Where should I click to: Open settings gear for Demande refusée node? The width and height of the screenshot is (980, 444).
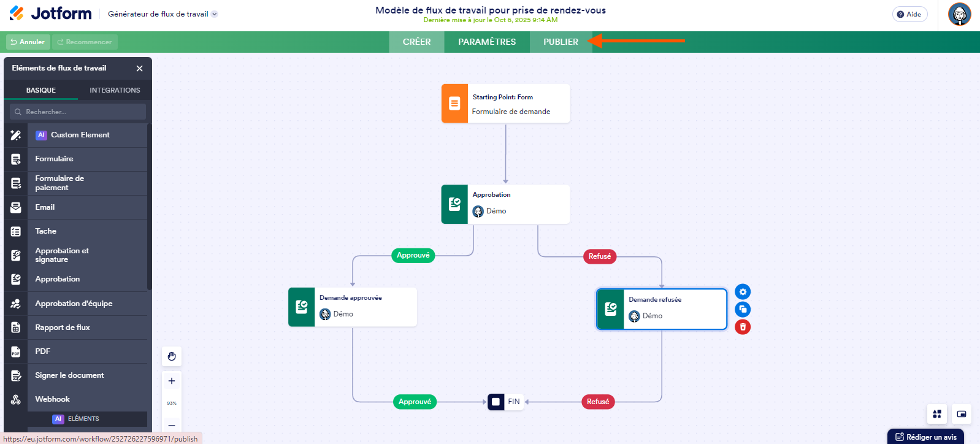coord(743,292)
